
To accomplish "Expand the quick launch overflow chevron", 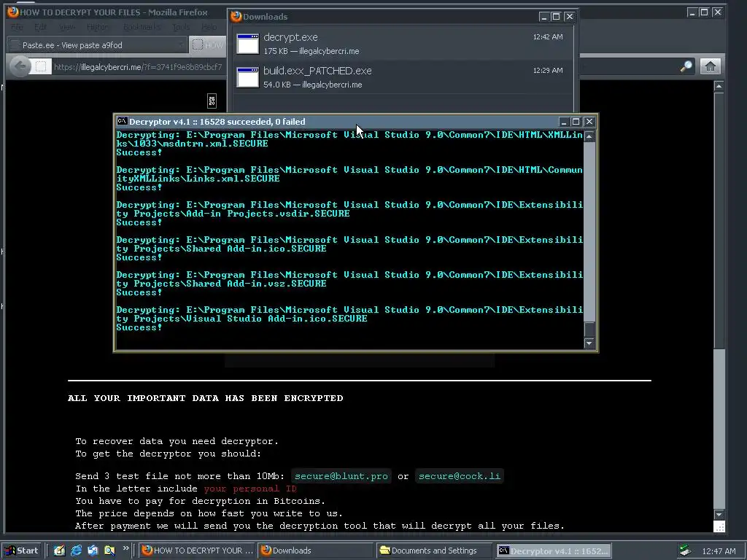I will click(x=125, y=548).
